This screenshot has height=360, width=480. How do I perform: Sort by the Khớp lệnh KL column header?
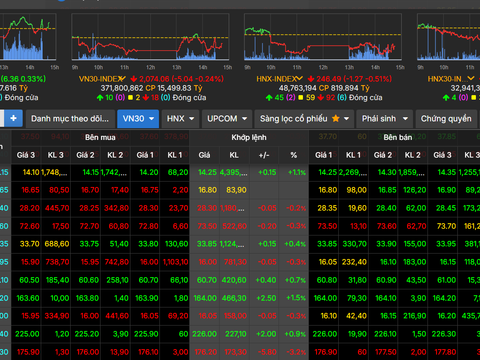[234, 155]
